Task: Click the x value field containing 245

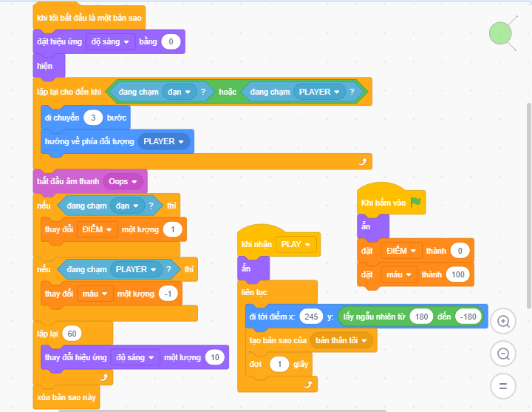Action: (311, 317)
